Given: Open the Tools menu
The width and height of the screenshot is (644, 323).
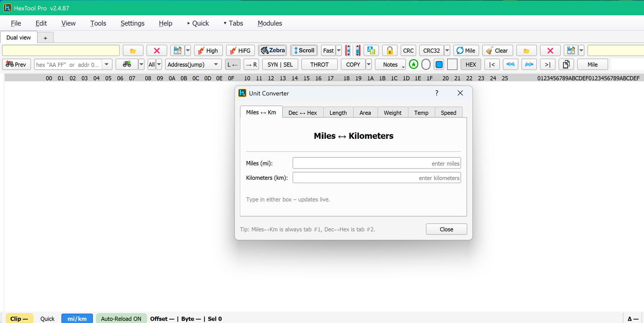Looking at the screenshot, I should 98,23.
